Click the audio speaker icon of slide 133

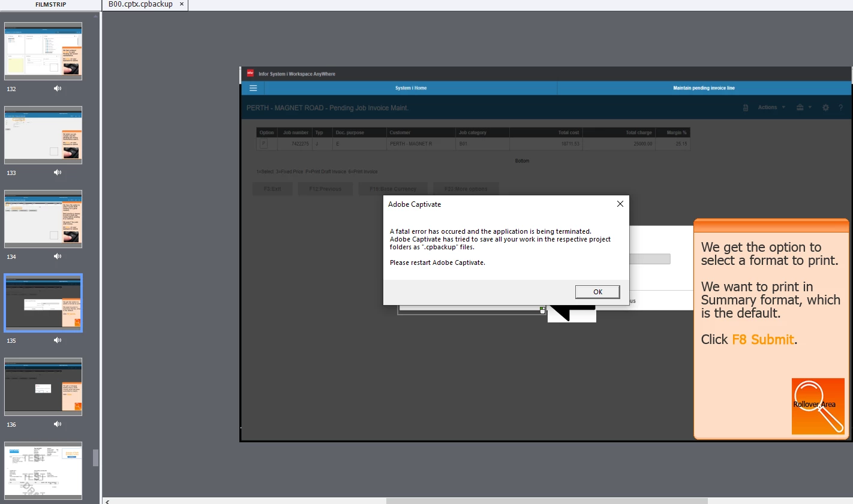pyautogui.click(x=58, y=173)
